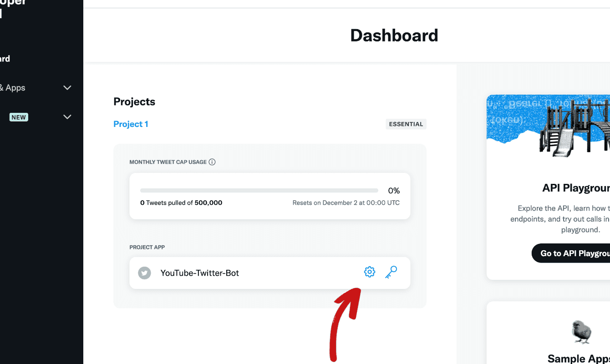This screenshot has width=610, height=364.
Task: Click the grey Twitter bird app icon
Action: click(144, 273)
